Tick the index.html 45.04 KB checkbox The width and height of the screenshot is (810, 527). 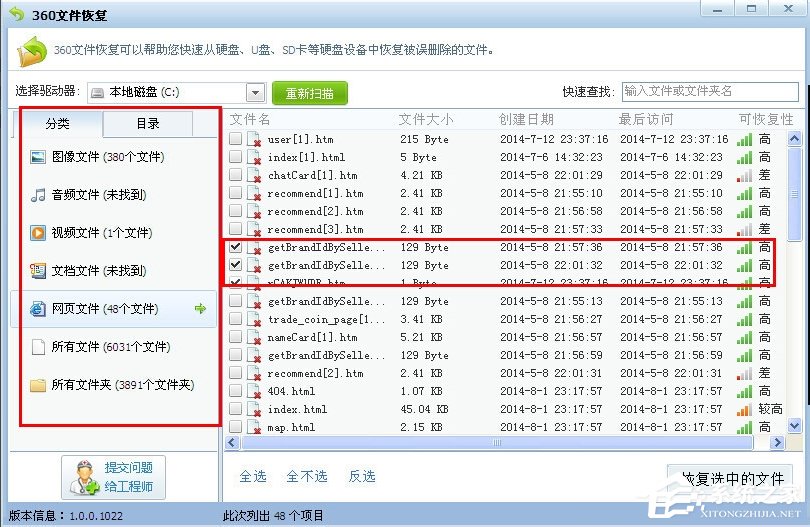click(x=235, y=409)
